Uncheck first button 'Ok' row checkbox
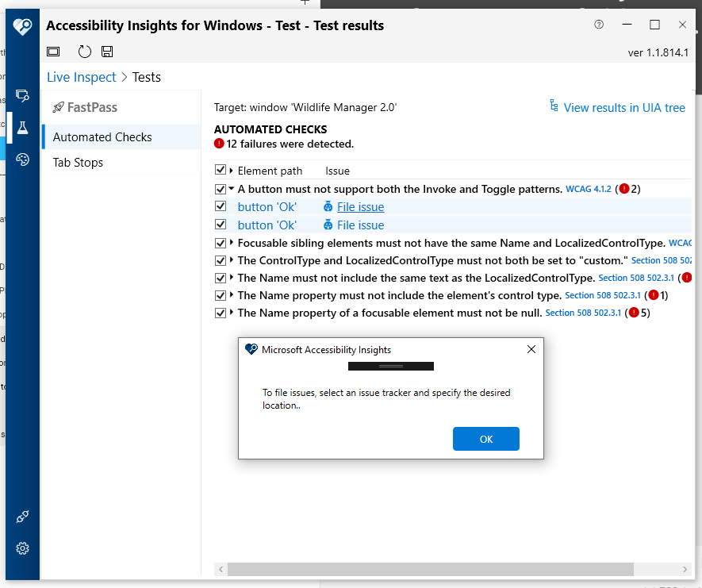The width and height of the screenshot is (702, 588). [x=220, y=206]
